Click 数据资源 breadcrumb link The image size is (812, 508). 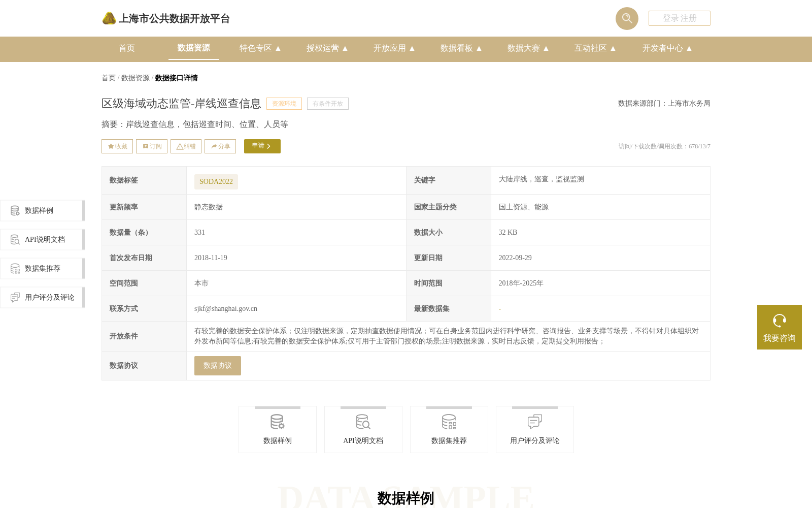tap(136, 78)
